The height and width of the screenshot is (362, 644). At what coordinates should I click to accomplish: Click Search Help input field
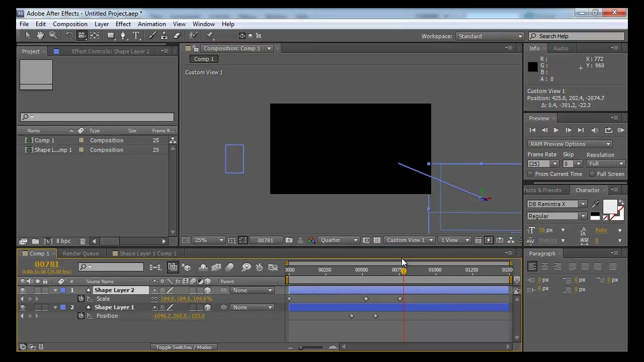point(577,36)
